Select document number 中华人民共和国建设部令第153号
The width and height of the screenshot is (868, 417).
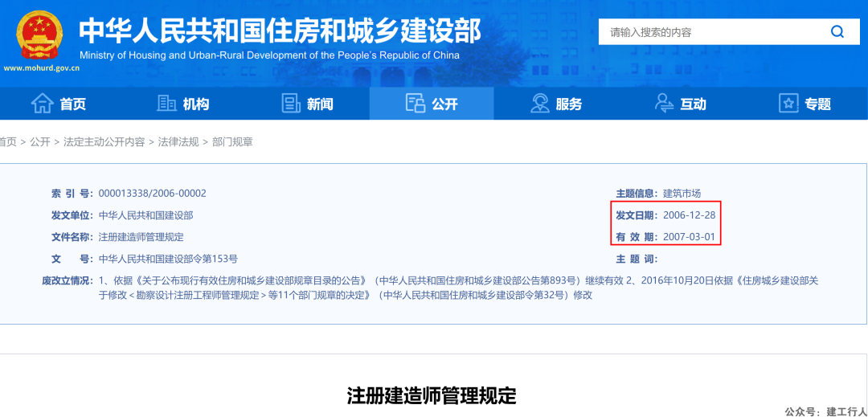[168, 259]
